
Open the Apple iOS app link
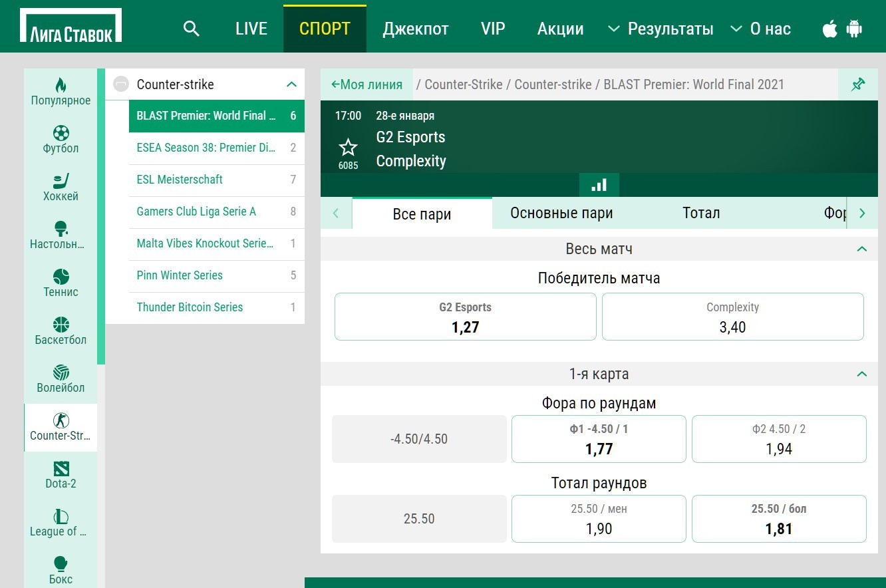point(830,29)
